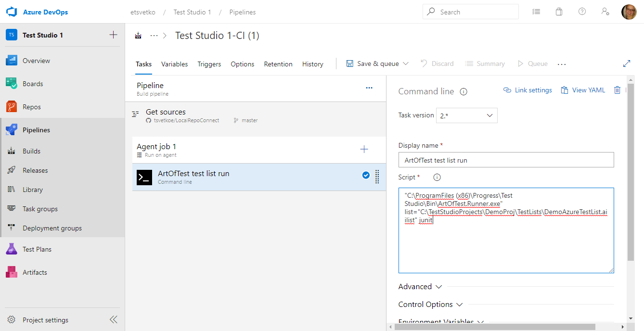Expand the Environment Variables section
The image size is (644, 331).
point(441,321)
